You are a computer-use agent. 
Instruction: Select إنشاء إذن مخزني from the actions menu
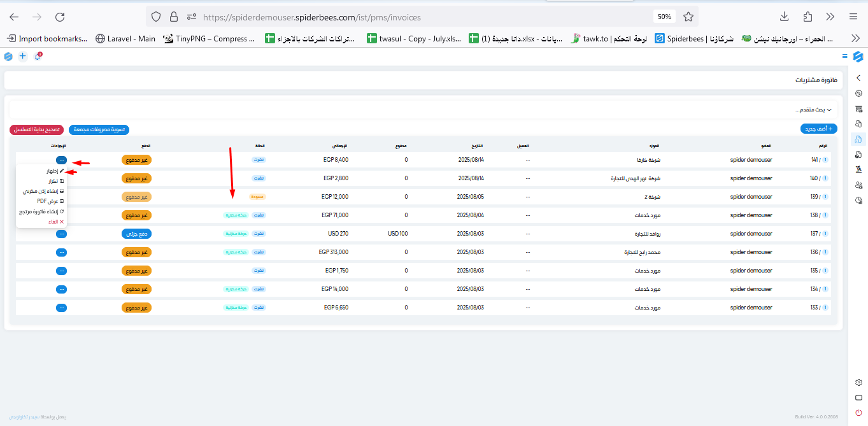coord(41,191)
